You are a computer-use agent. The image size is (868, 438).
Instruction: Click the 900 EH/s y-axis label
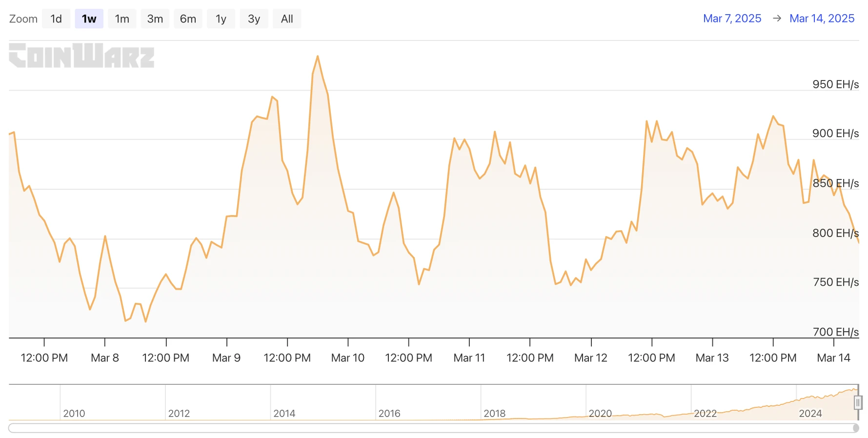click(835, 133)
